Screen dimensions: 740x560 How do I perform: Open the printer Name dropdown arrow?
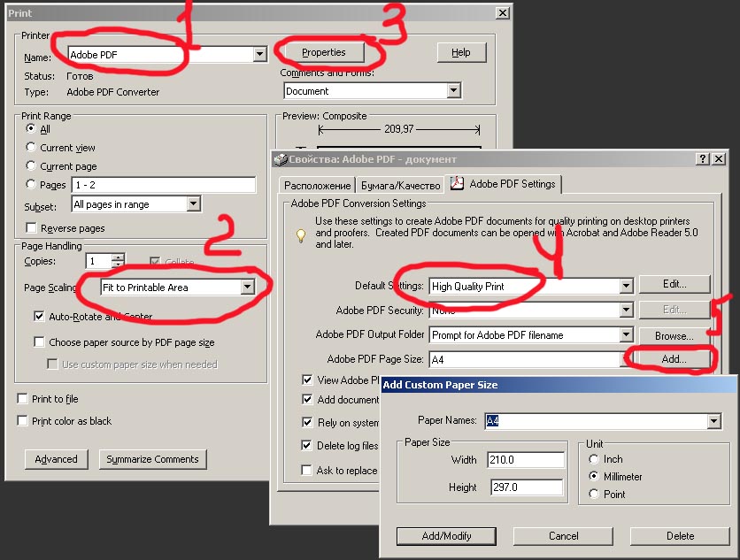click(x=259, y=54)
